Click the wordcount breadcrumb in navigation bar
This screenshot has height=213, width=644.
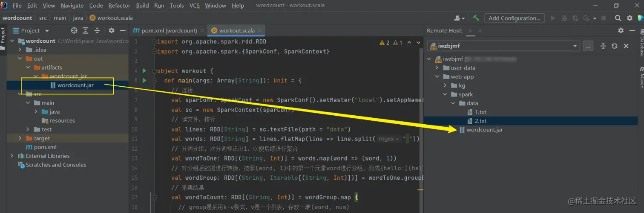tap(17, 18)
